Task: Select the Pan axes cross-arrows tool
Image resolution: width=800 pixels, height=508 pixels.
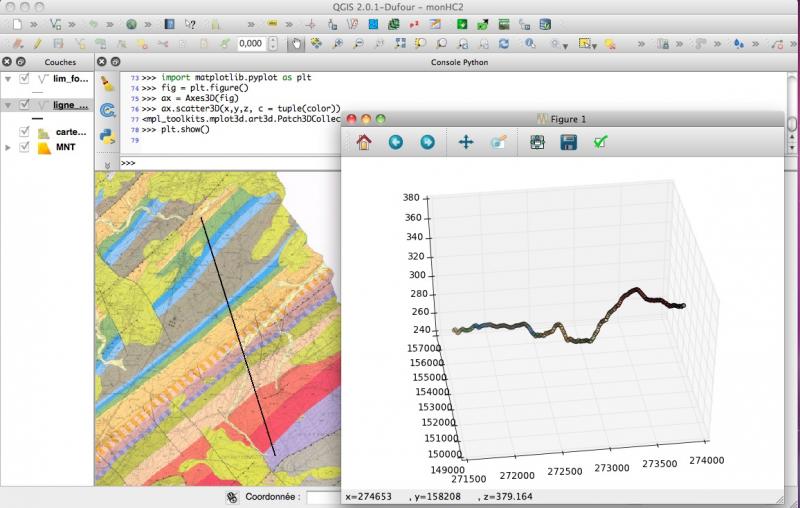Action: (465, 143)
